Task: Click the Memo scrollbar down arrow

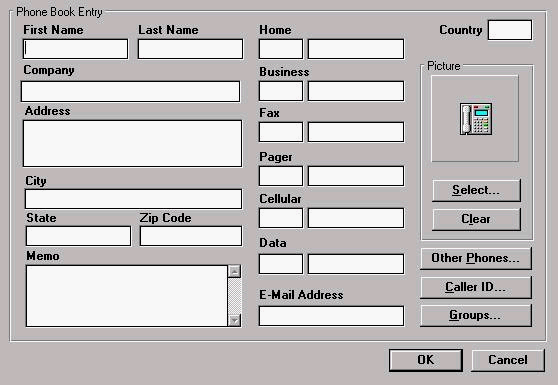Action: pyautogui.click(x=234, y=320)
